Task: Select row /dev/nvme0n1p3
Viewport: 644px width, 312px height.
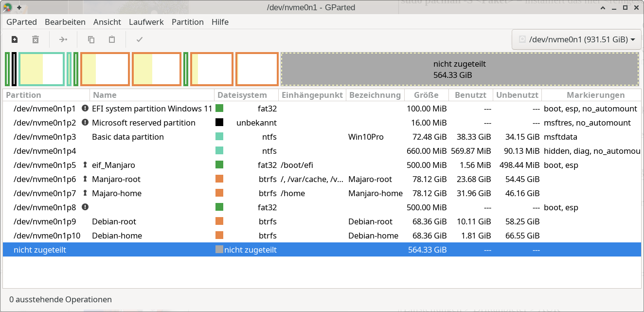Action: click(x=322, y=137)
